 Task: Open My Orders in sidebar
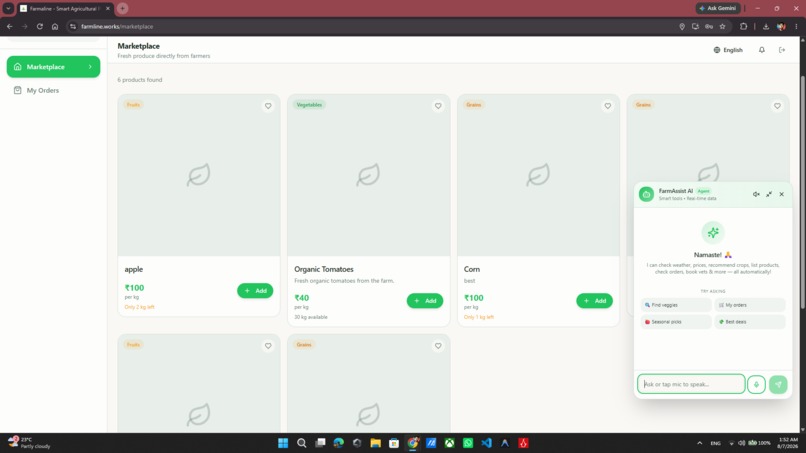(53, 90)
